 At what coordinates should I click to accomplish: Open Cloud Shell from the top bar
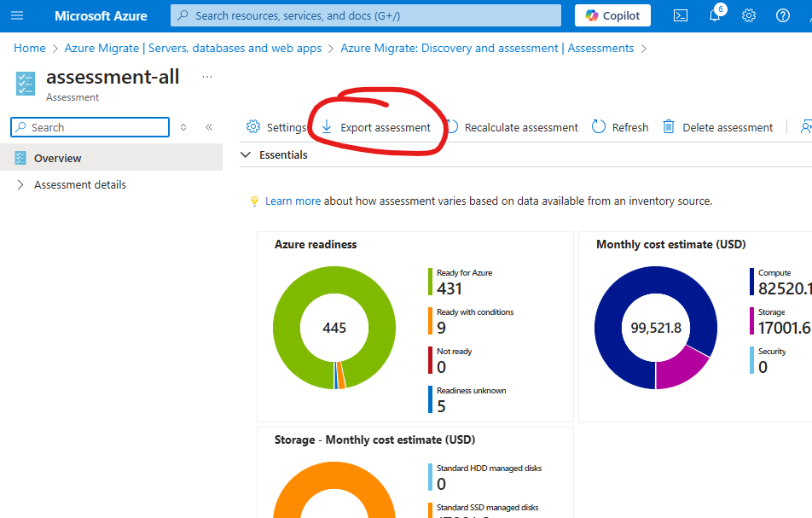coord(681,15)
